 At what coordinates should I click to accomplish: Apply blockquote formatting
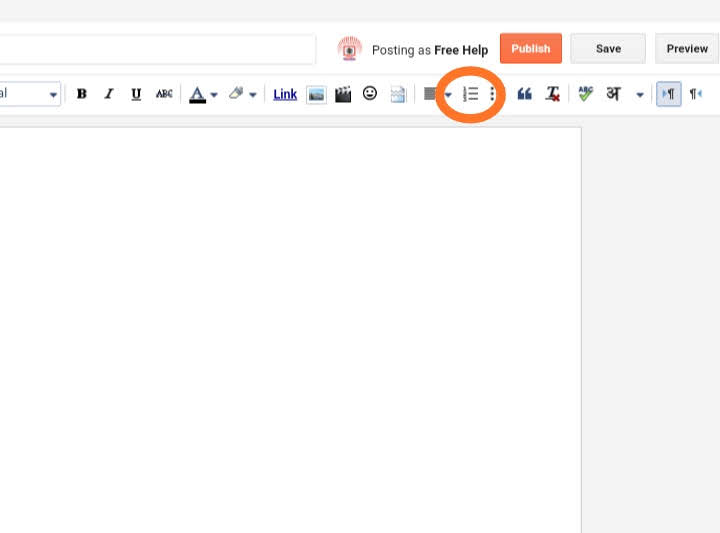[x=524, y=94]
